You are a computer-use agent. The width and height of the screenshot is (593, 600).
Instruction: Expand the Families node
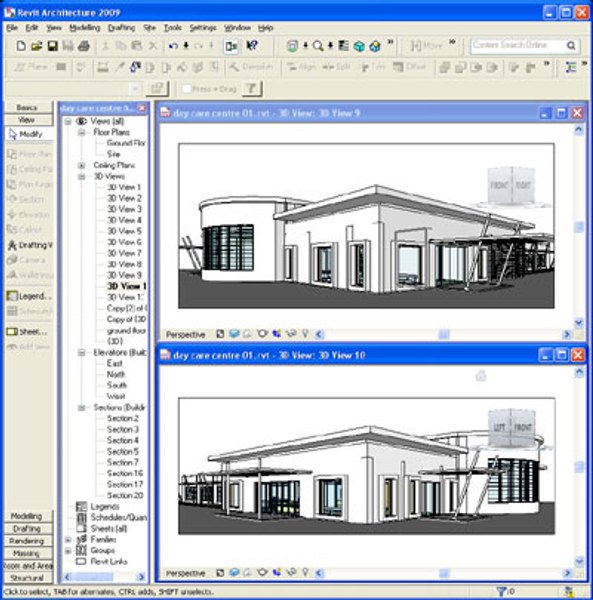point(68,540)
